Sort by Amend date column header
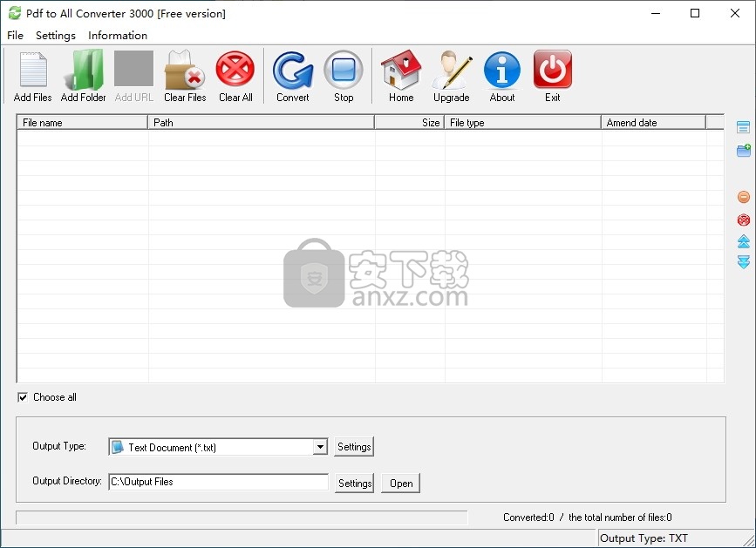This screenshot has height=548, width=756. tap(653, 122)
